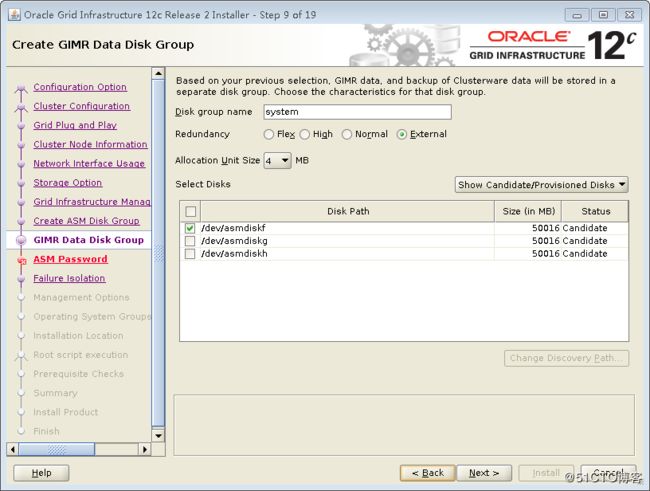650x491 pixels.
Task: Check the /dev/asmdiskg disk checkbox
Action: (x=190, y=241)
